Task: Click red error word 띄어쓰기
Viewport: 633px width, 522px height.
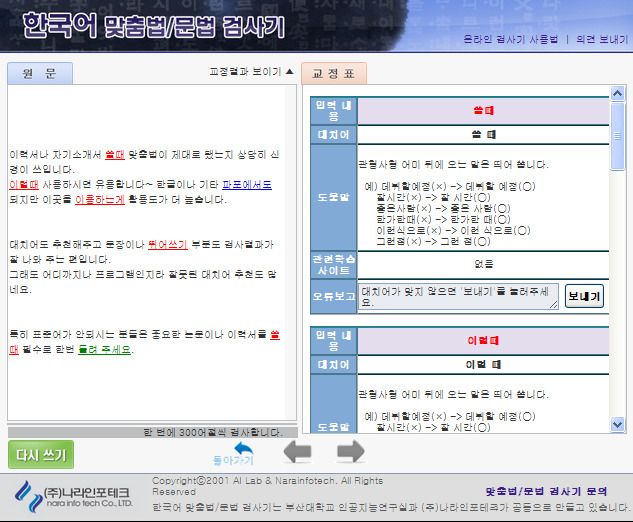Action: (x=168, y=244)
